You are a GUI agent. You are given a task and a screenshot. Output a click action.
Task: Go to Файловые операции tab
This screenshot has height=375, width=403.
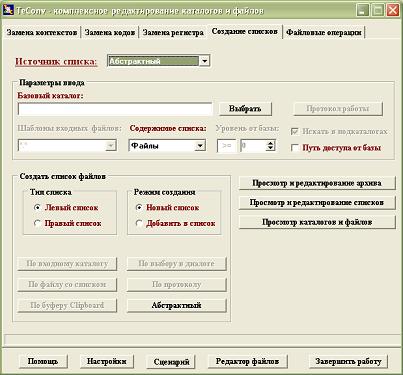click(x=324, y=33)
